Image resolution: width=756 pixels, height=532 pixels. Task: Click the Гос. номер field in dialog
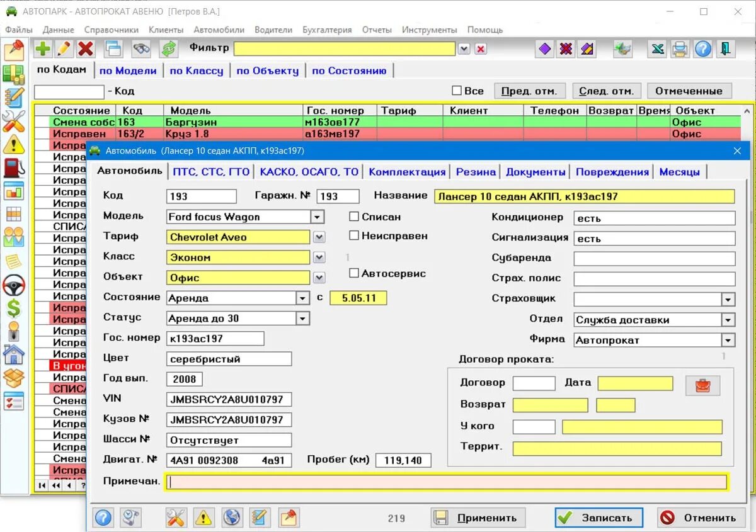[x=215, y=339]
